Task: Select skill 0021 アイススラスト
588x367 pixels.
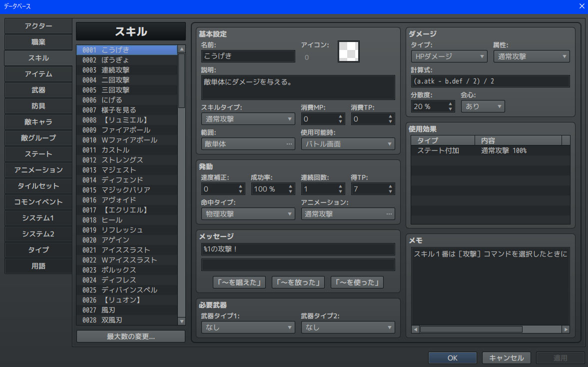Action: click(x=127, y=250)
